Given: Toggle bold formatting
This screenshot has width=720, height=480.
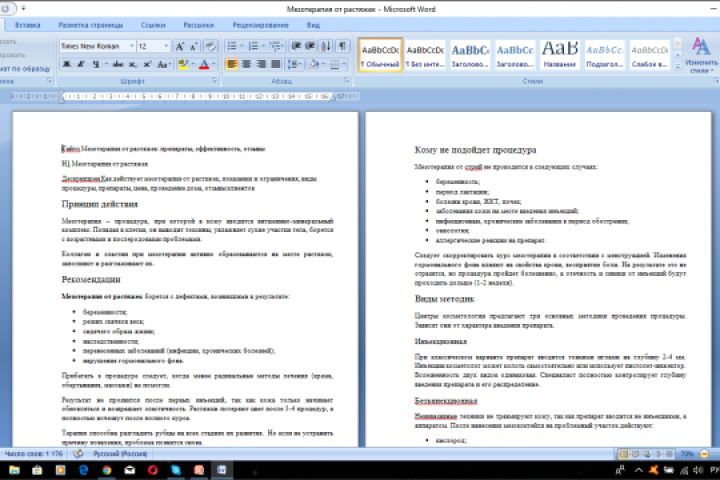Looking at the screenshot, I should coord(67,64).
